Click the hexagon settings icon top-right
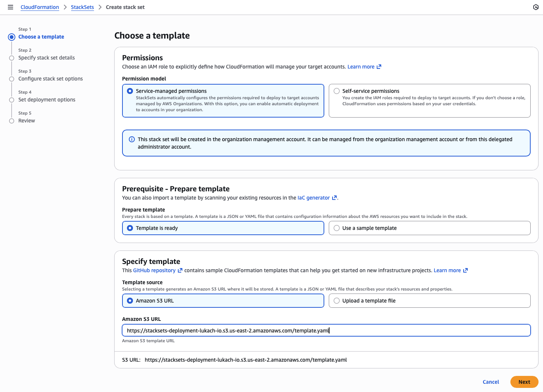The image size is (543, 392). click(x=536, y=7)
